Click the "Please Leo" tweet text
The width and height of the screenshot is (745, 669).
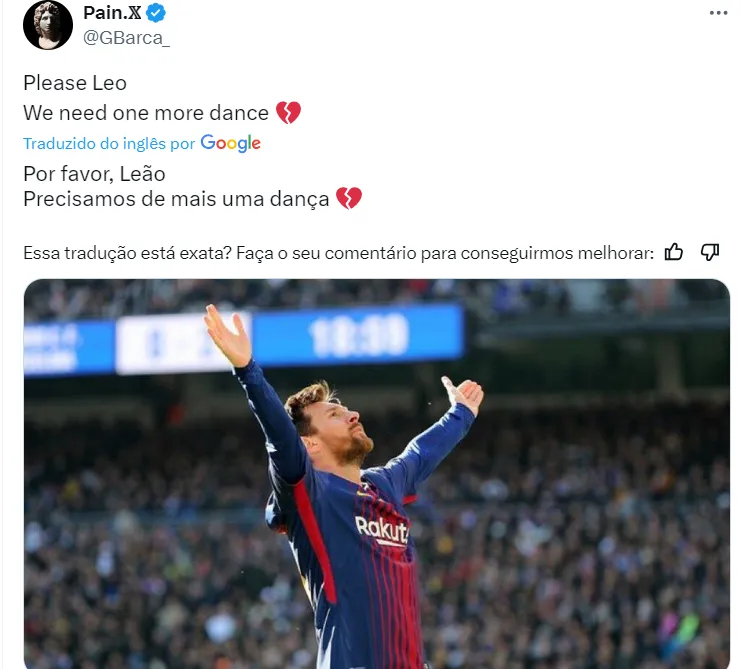pos(75,83)
